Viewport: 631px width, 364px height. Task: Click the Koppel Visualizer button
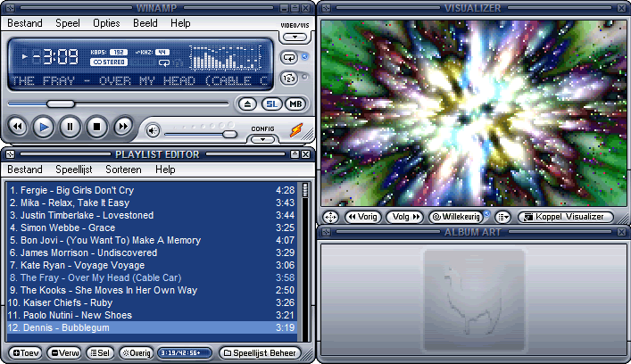(x=566, y=217)
